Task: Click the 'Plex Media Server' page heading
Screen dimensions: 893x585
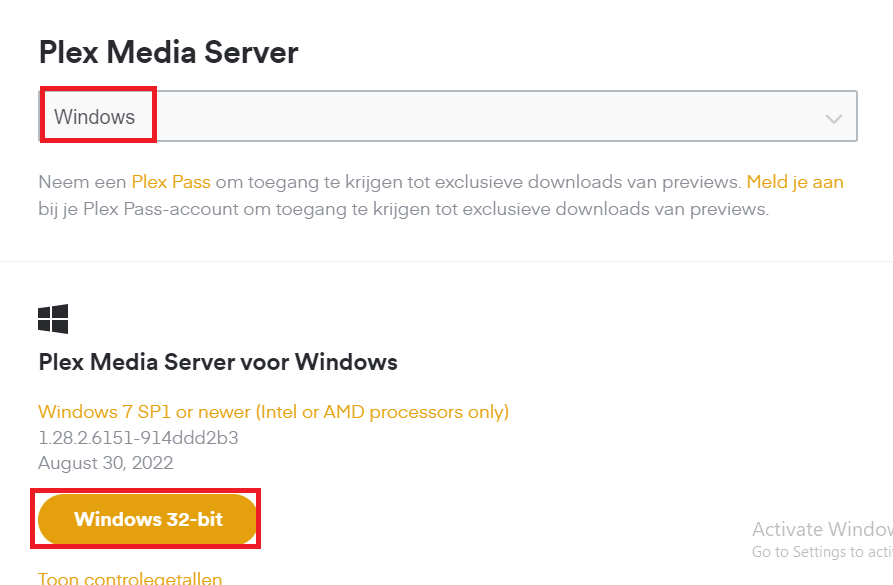Action: (169, 52)
